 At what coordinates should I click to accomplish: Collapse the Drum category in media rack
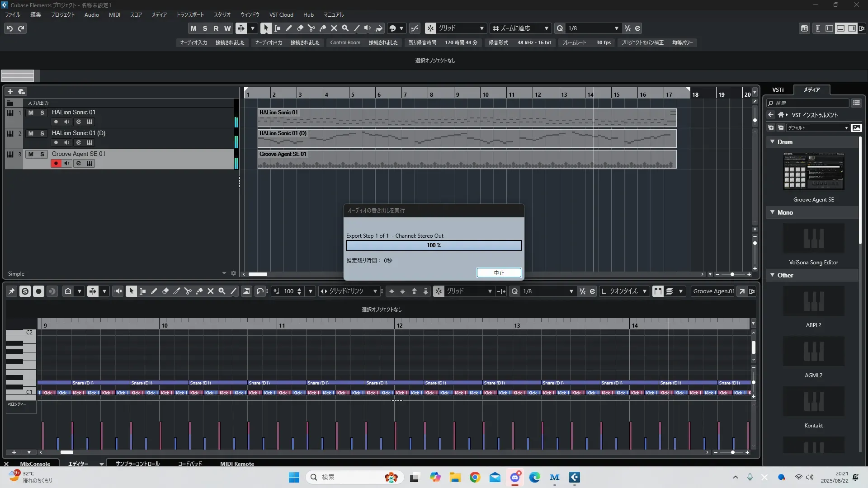(x=773, y=142)
